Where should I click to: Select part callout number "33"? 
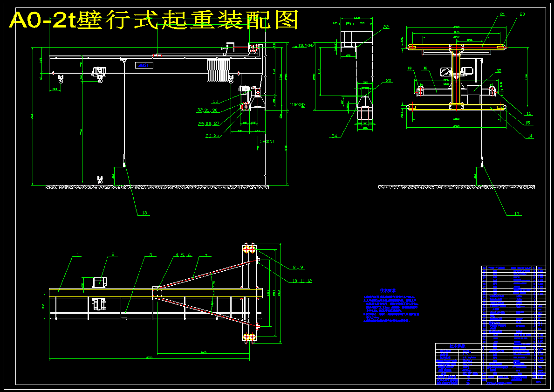(215, 102)
